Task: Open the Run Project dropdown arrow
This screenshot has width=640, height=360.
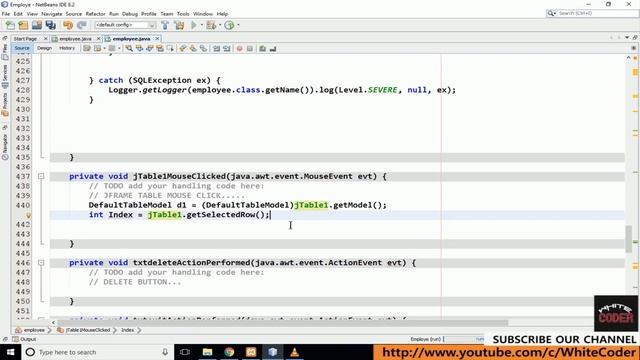Action: coord(201,25)
